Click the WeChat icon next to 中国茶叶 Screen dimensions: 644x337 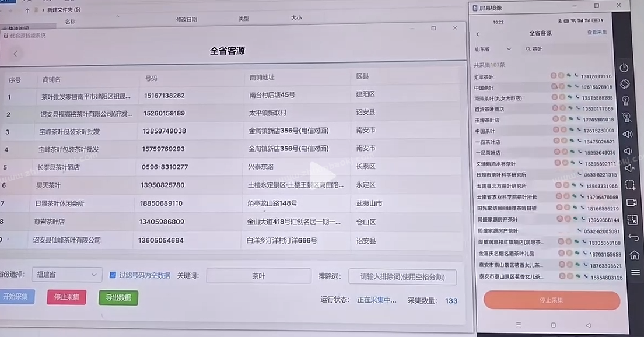569,85
